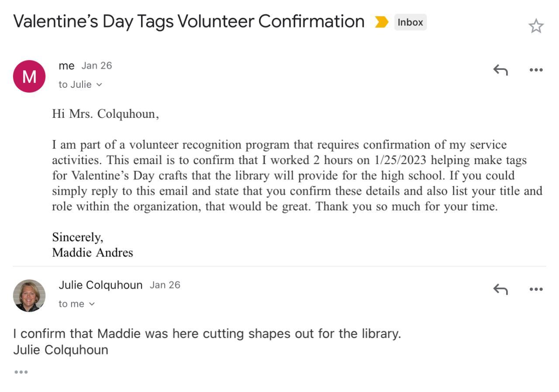Click the yellow importance marker
The image size is (559, 392).
(381, 22)
